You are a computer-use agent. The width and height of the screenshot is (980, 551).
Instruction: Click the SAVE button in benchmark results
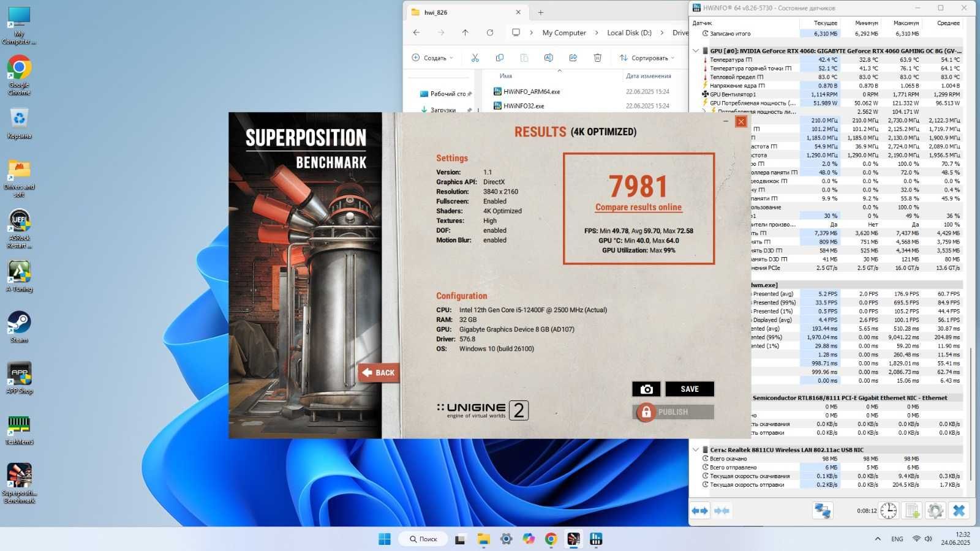click(690, 389)
